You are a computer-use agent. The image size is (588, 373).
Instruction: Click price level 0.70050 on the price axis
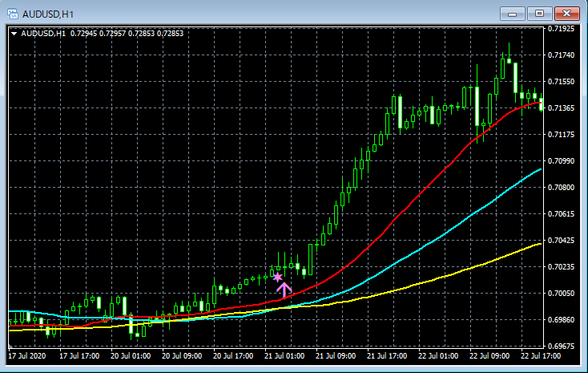coord(561,293)
